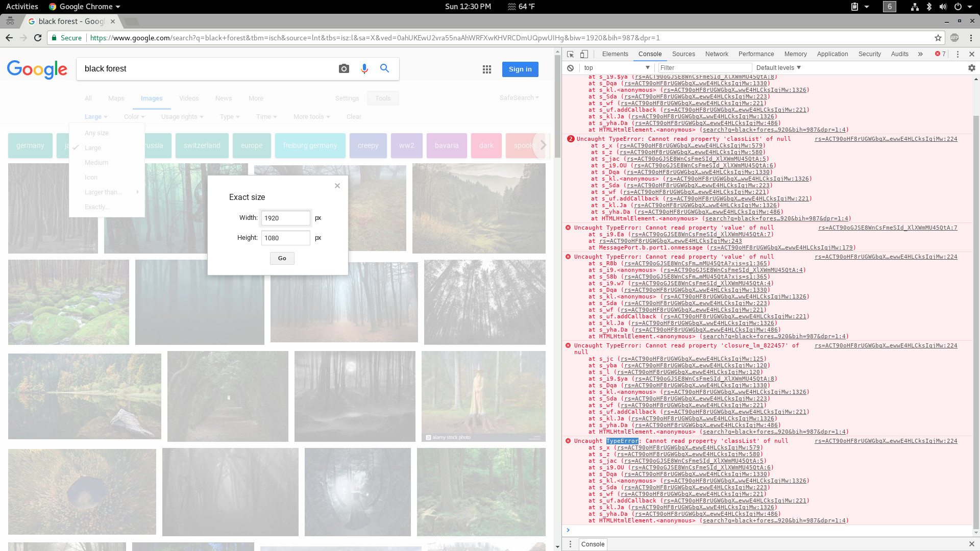The image size is (980, 551).
Task: Click the freiburg germany chip
Action: coord(310,145)
